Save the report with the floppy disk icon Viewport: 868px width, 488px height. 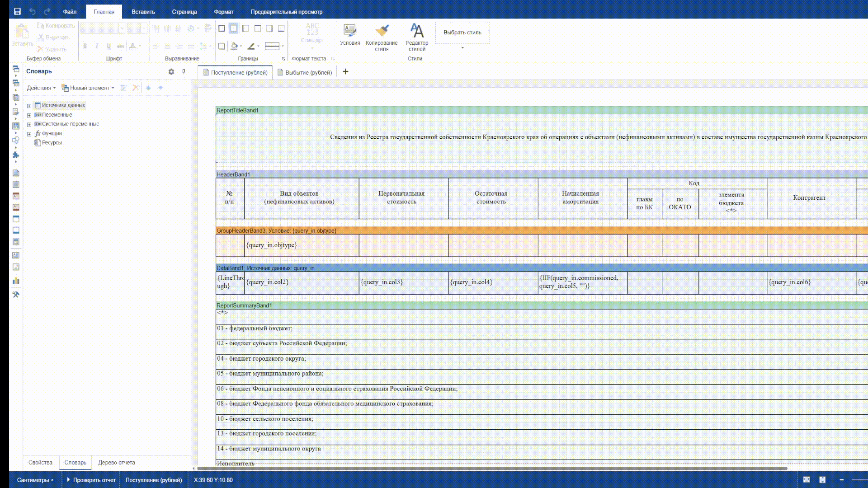(17, 12)
